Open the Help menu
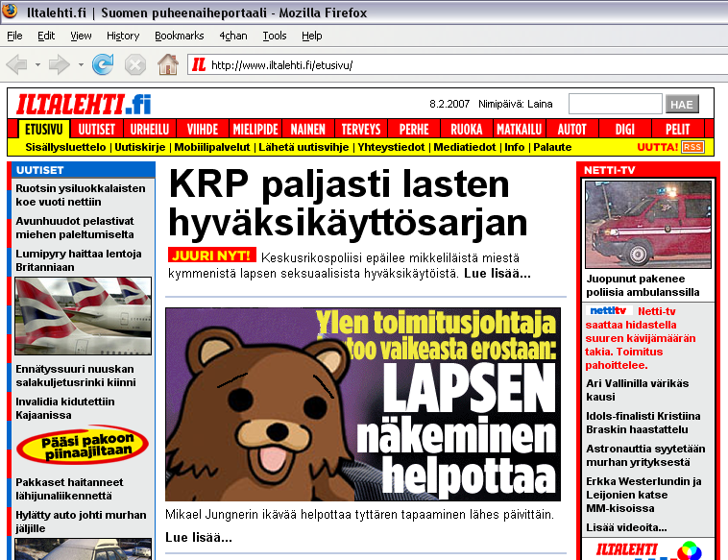The image size is (728, 560). [311, 36]
